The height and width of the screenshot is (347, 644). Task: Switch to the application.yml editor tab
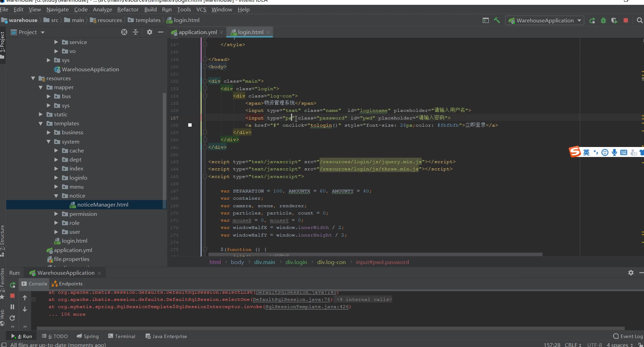point(197,32)
